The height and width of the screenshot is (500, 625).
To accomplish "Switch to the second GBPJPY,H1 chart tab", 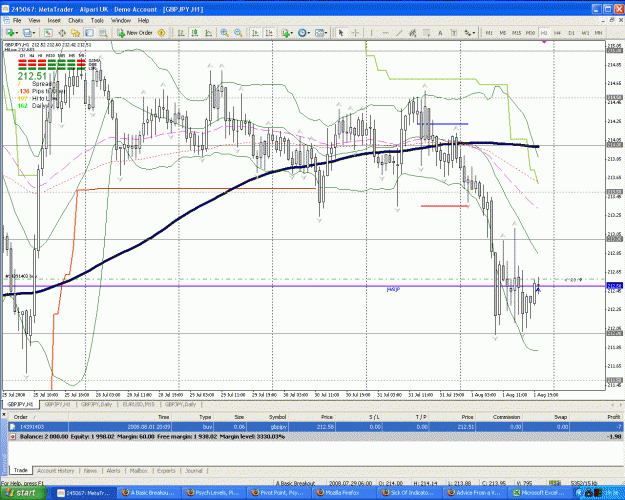I will (57, 404).
